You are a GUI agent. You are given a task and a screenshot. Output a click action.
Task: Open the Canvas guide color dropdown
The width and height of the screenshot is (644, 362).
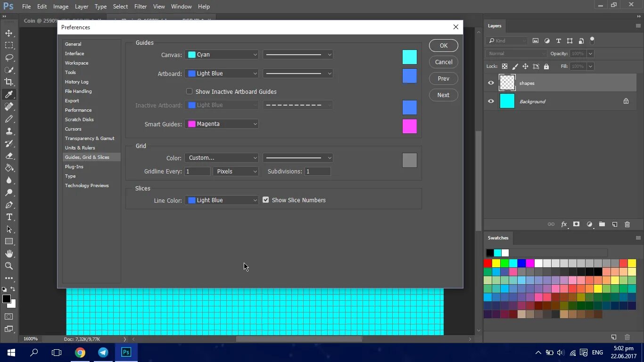[x=222, y=55]
